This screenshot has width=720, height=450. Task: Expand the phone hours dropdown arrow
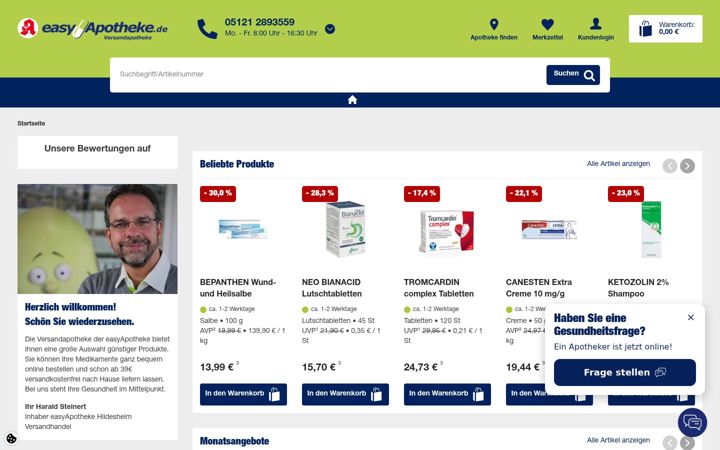pyautogui.click(x=330, y=29)
